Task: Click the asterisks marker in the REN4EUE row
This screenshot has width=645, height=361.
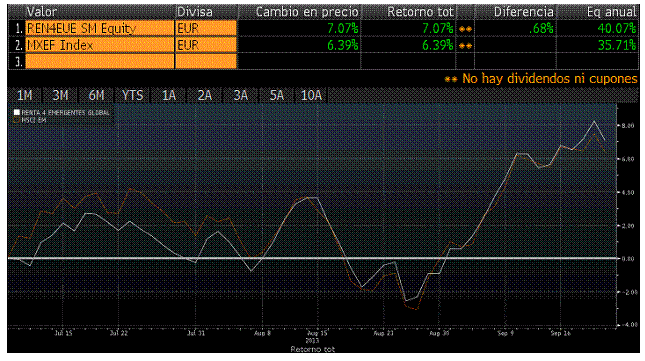Action: click(465, 29)
